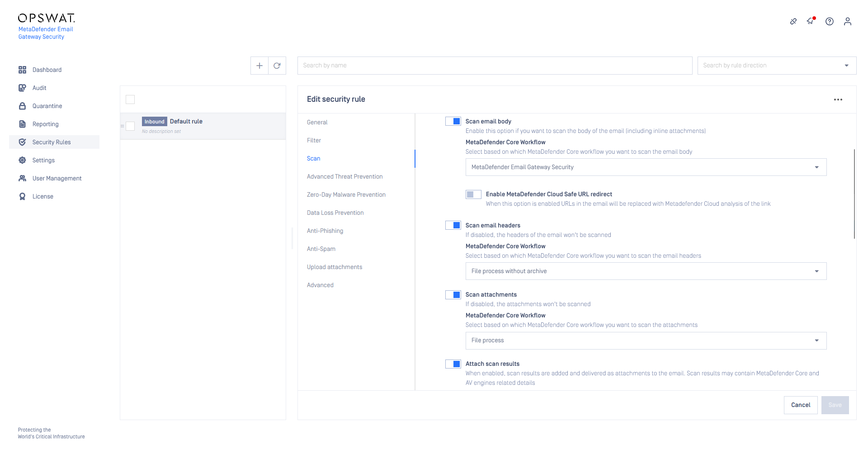Click the Cancel button
Image resolution: width=868 pixels, height=454 pixels.
[801, 405]
